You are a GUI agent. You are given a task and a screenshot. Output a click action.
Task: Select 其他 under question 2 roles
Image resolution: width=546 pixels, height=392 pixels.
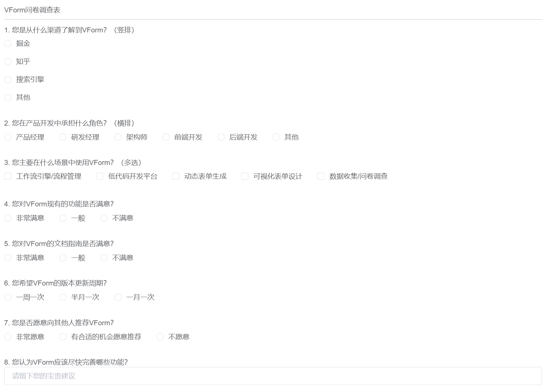[x=276, y=137]
